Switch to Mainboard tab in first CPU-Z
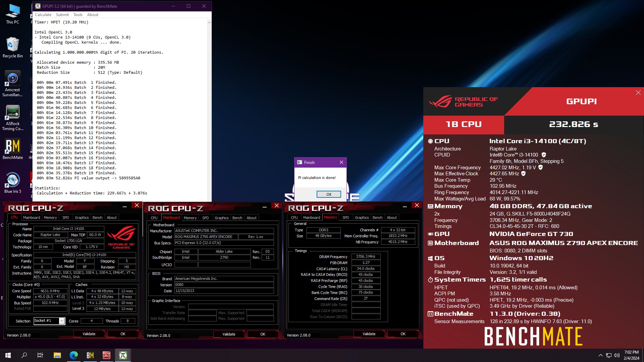The height and width of the screenshot is (362, 644). [32, 218]
